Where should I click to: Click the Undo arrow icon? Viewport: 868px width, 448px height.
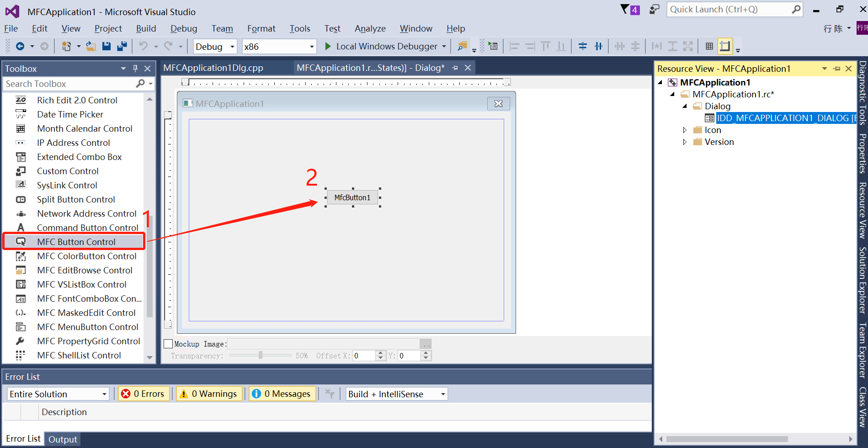pyautogui.click(x=144, y=46)
